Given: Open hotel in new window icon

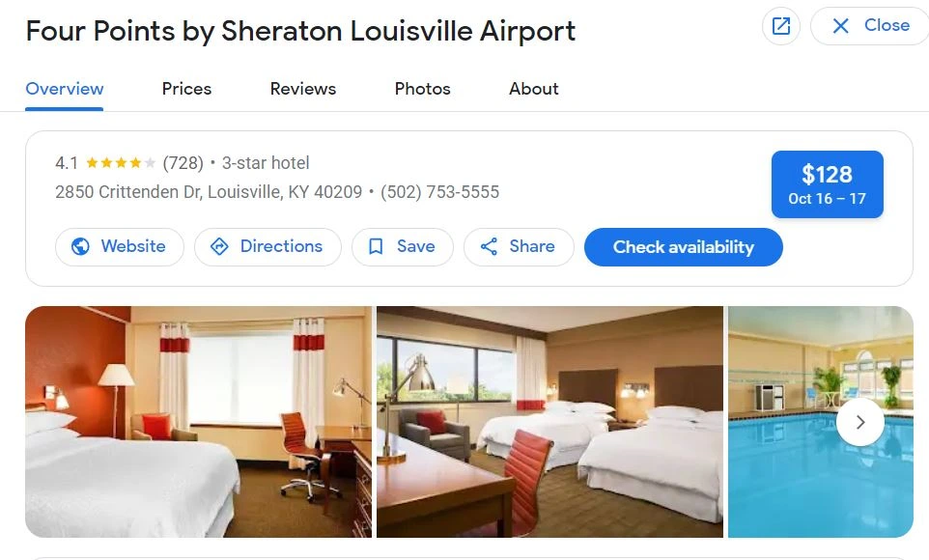Looking at the screenshot, I should [x=781, y=26].
